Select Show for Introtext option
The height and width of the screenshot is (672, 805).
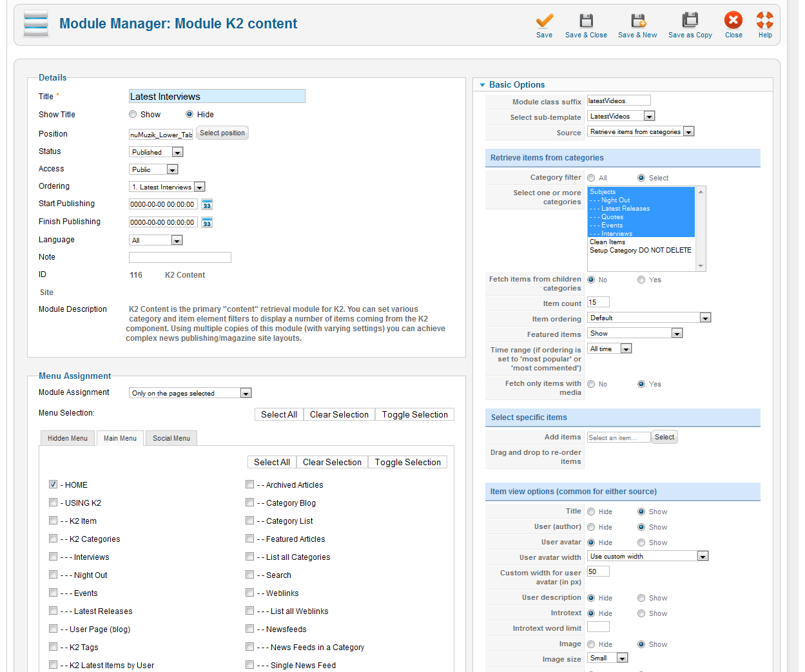(x=641, y=613)
